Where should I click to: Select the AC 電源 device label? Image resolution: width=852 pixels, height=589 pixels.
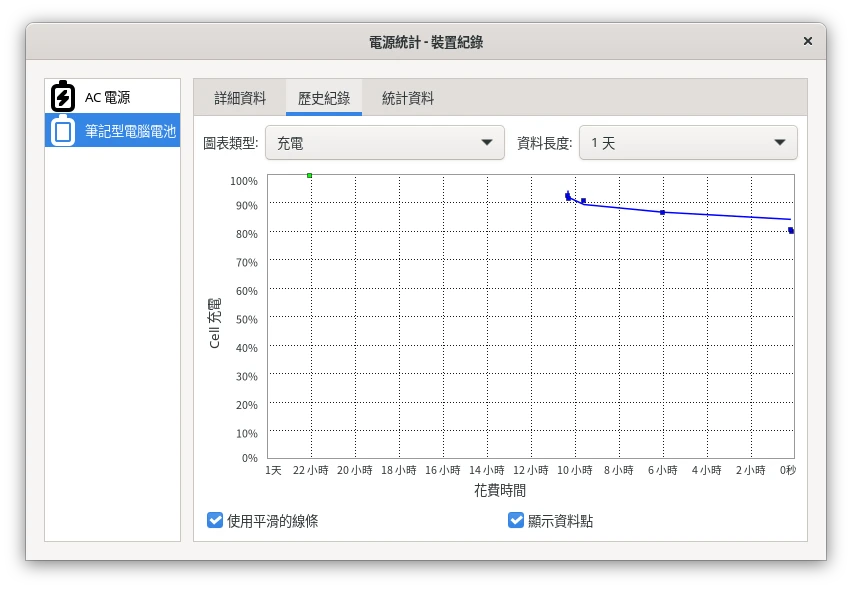(x=107, y=97)
